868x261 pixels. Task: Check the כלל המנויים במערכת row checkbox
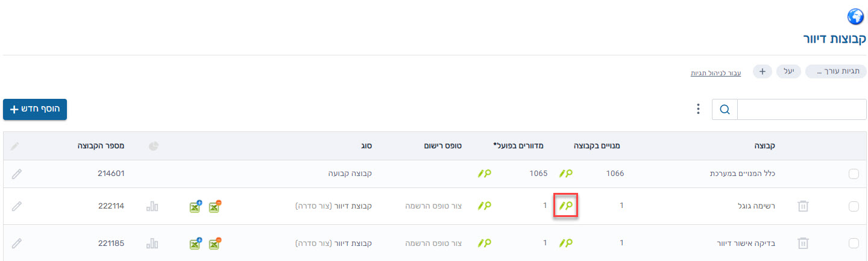point(854,174)
